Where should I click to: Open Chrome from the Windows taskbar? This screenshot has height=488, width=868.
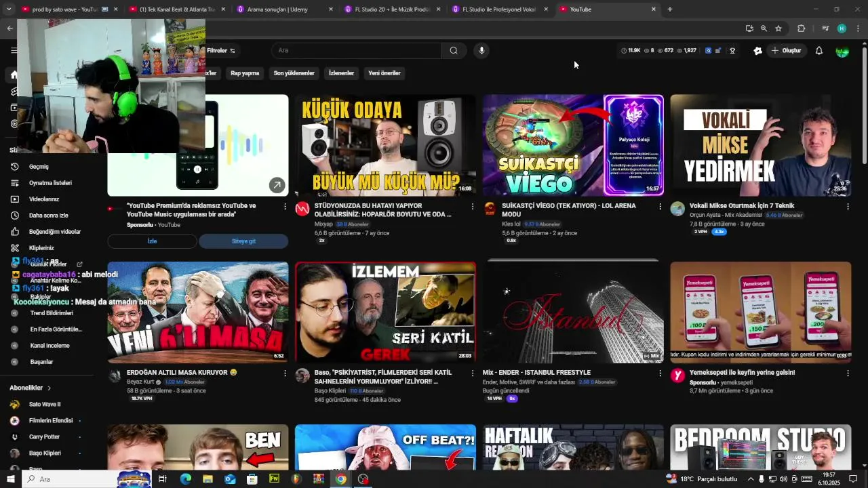pos(340,479)
